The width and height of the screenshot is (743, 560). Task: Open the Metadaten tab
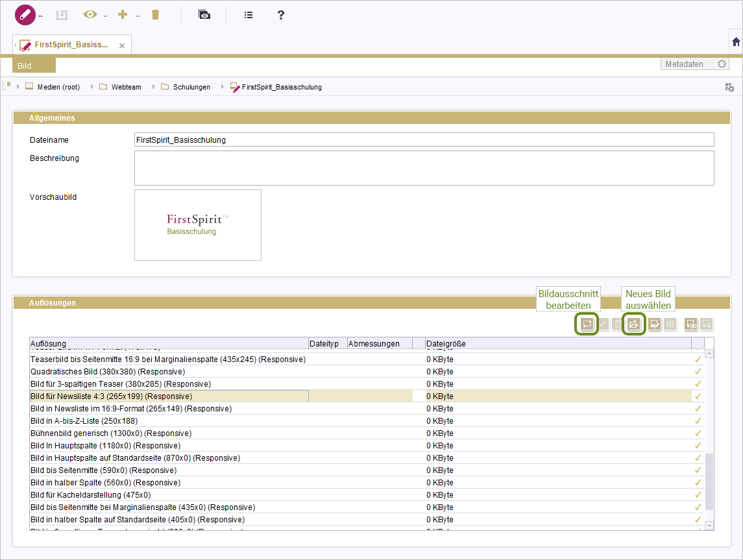695,64
